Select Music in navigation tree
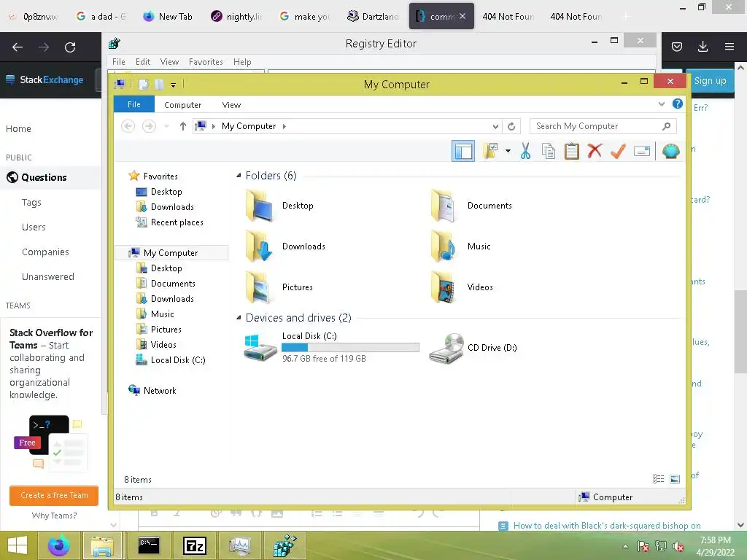 155,314
